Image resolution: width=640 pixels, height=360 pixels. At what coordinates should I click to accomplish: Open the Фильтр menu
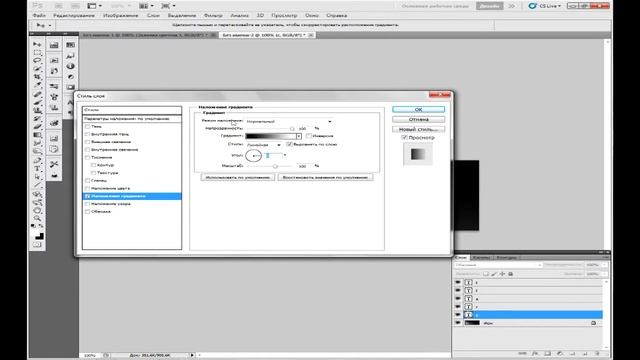(213, 16)
